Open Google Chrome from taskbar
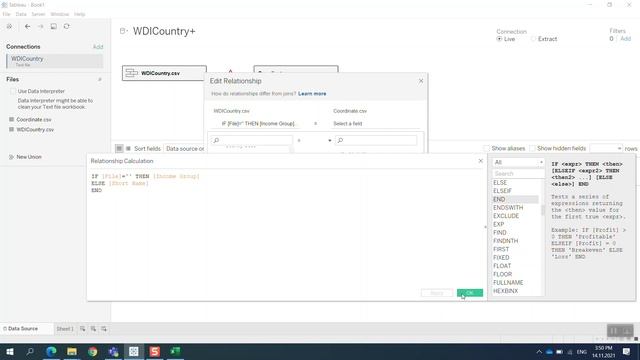The width and height of the screenshot is (640, 360). click(x=93, y=351)
